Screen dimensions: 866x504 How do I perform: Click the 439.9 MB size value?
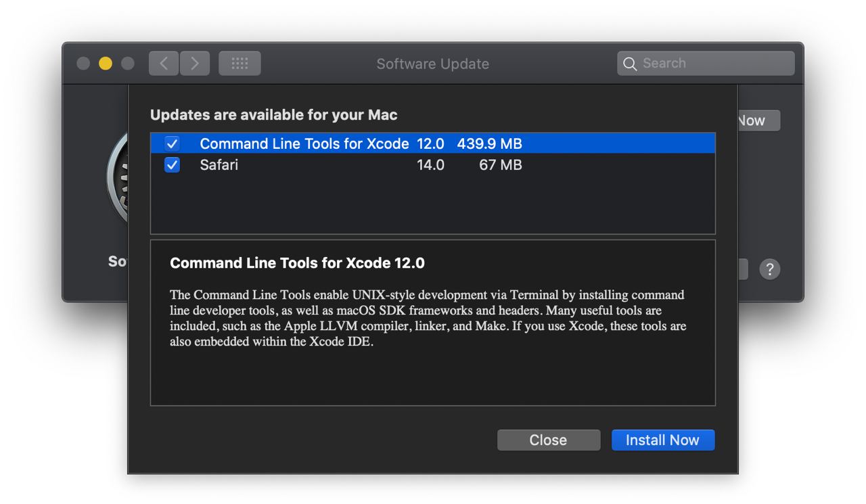490,143
